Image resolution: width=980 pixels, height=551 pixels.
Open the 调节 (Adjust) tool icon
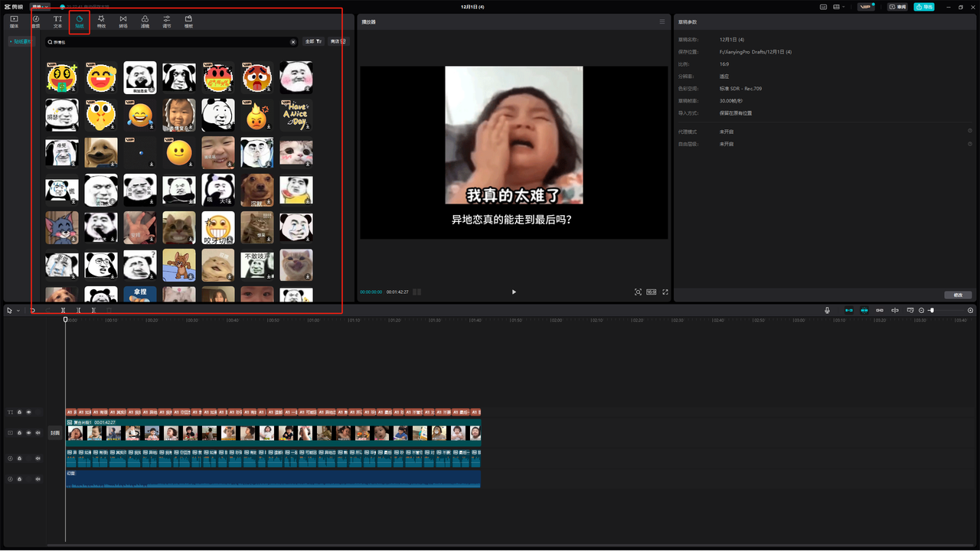(x=167, y=21)
